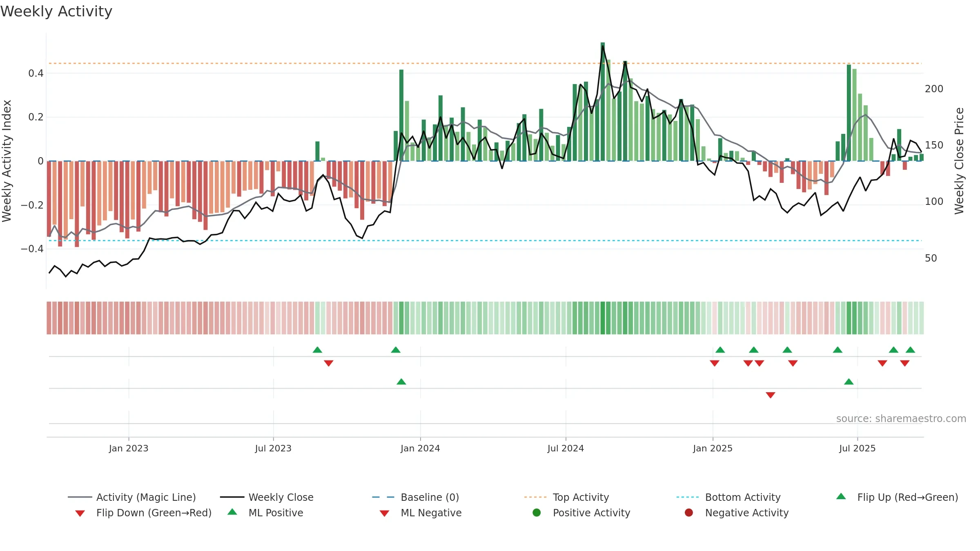980x551 pixels.
Task: Click the Negative Activity red circle icon
Action: pyautogui.click(x=689, y=513)
